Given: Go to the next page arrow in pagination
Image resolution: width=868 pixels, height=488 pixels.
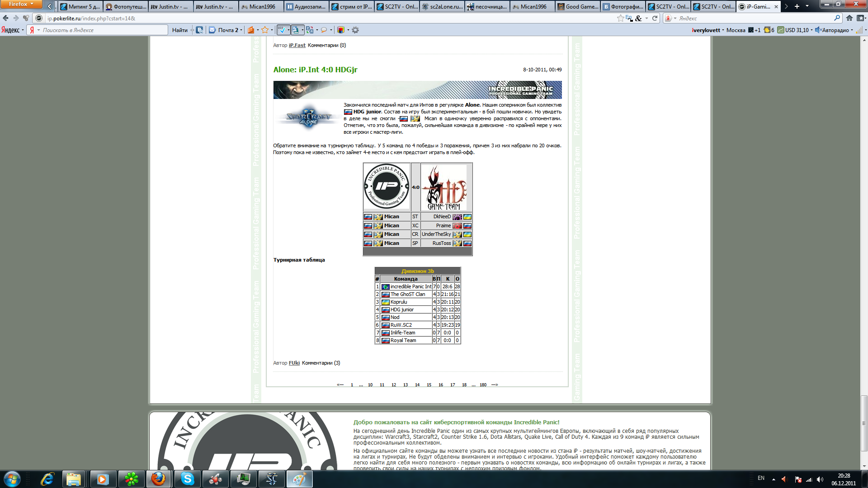Looking at the screenshot, I should [495, 385].
